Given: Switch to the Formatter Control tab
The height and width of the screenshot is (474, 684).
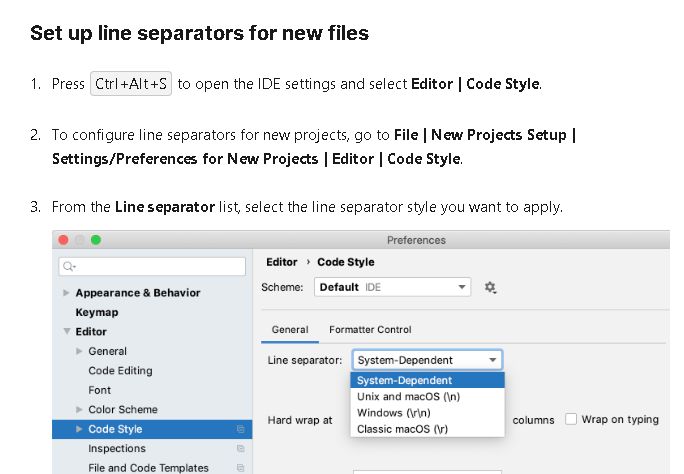Looking at the screenshot, I should pyautogui.click(x=370, y=329).
